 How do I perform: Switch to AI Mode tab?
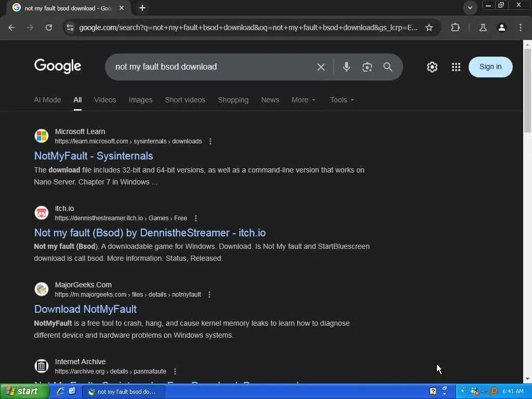tap(47, 100)
